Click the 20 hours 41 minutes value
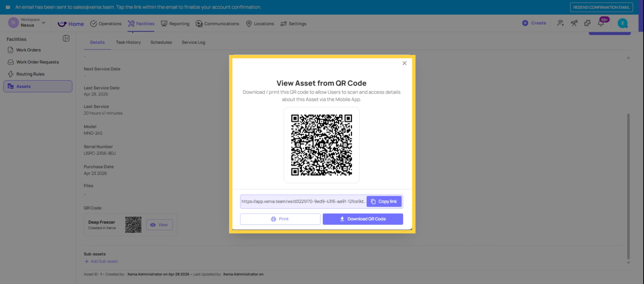This screenshot has width=644, height=284. (x=103, y=113)
